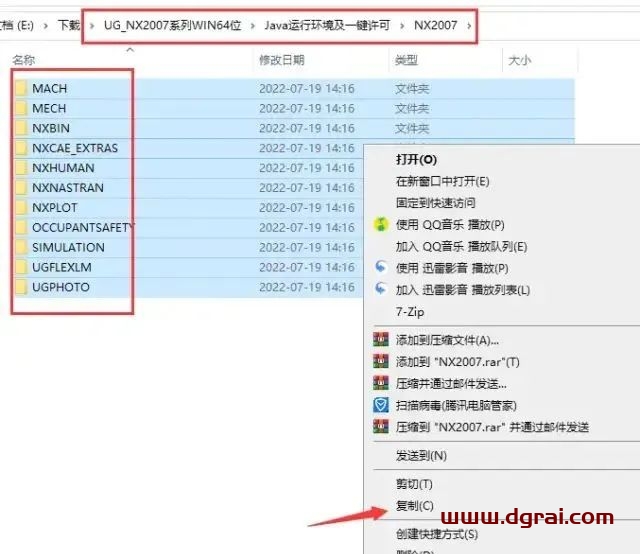Click Xunlei icon beside 使用 迅雷影音 播放

tap(381, 268)
